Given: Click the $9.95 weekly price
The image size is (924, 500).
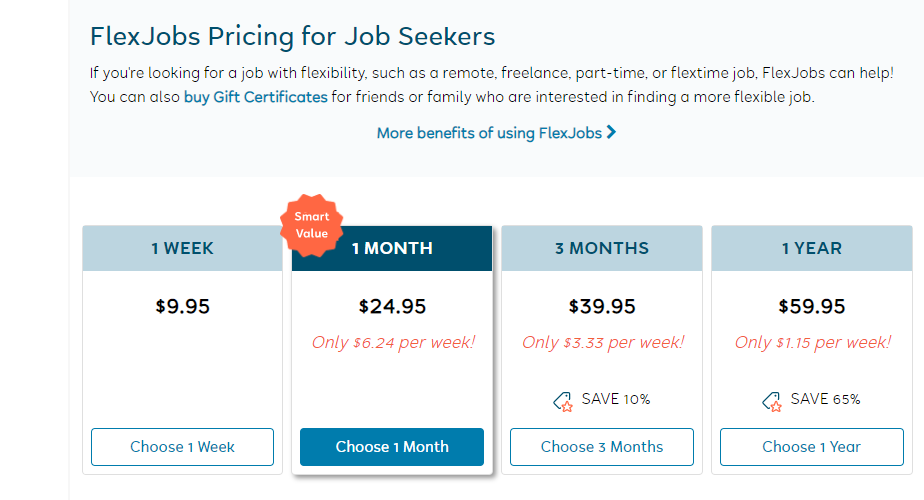Looking at the screenshot, I should (x=182, y=307).
